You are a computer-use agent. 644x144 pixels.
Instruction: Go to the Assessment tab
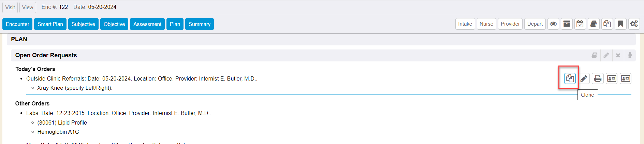(x=147, y=24)
